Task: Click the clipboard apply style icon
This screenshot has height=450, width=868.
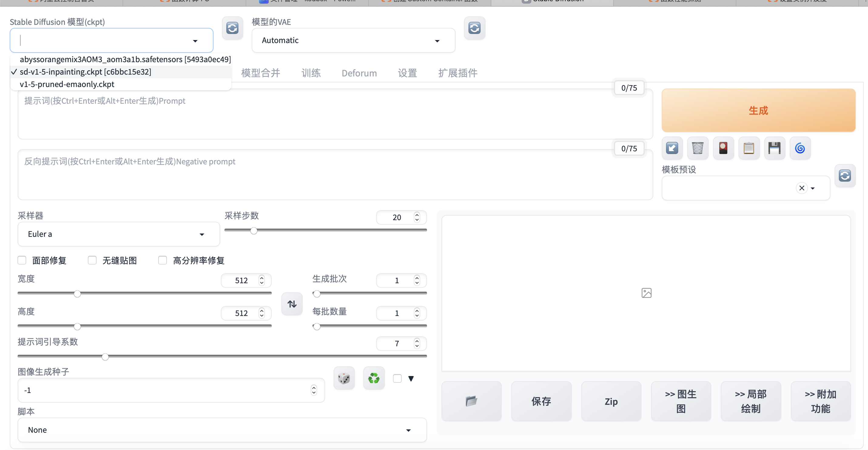Action: [x=749, y=148]
